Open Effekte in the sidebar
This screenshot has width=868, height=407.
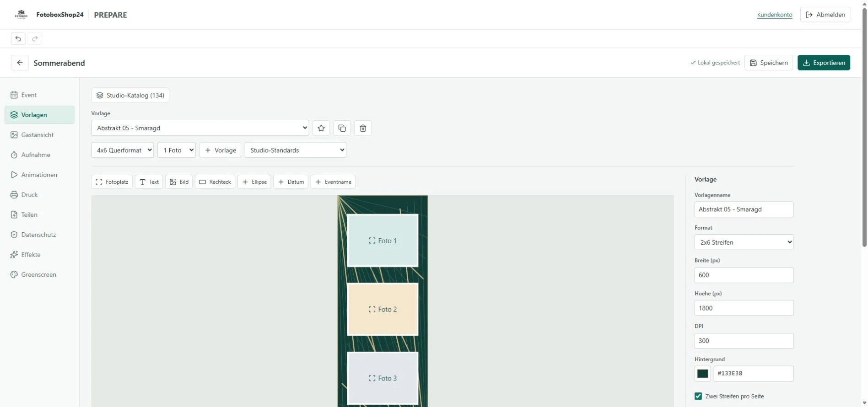click(39, 255)
